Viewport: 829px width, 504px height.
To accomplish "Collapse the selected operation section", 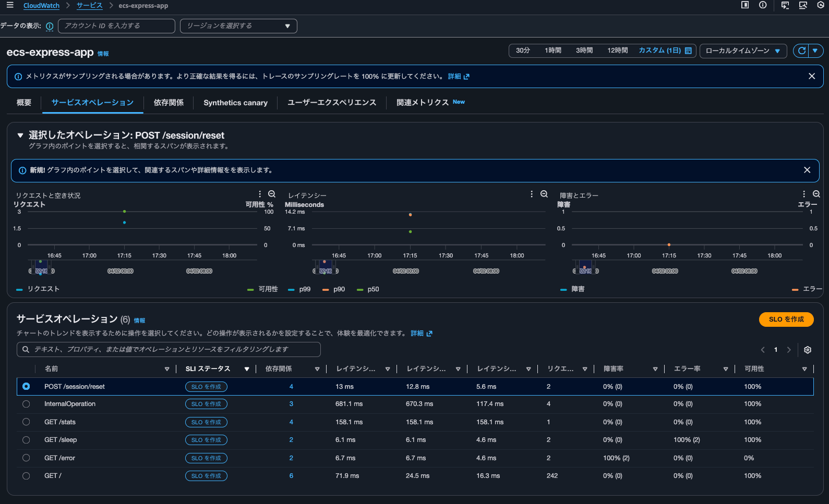I will pyautogui.click(x=20, y=136).
